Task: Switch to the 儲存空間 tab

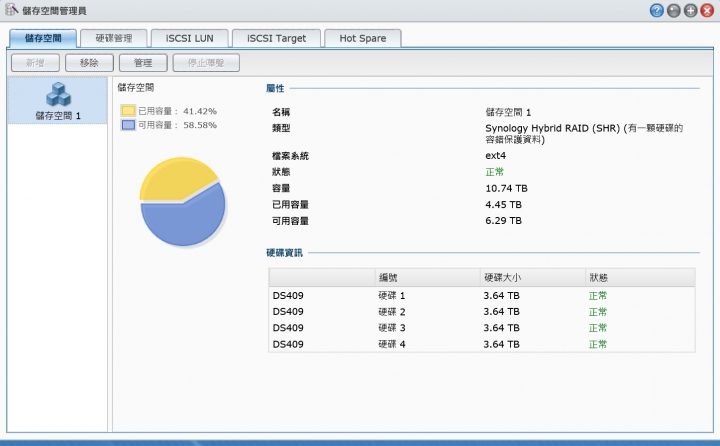Action: point(43,38)
